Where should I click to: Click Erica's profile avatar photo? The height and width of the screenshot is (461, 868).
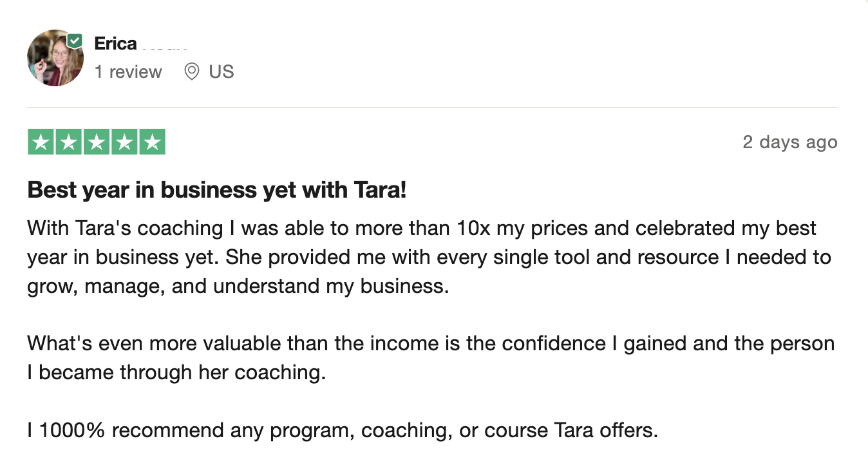tap(55, 59)
